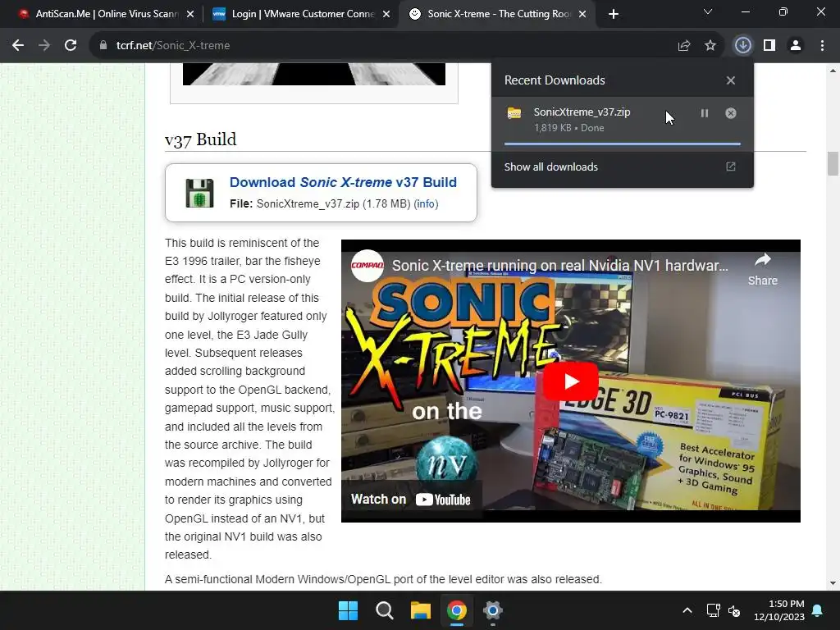Image resolution: width=840 pixels, height=630 pixels.
Task: Reload the current page
Action: (x=71, y=46)
